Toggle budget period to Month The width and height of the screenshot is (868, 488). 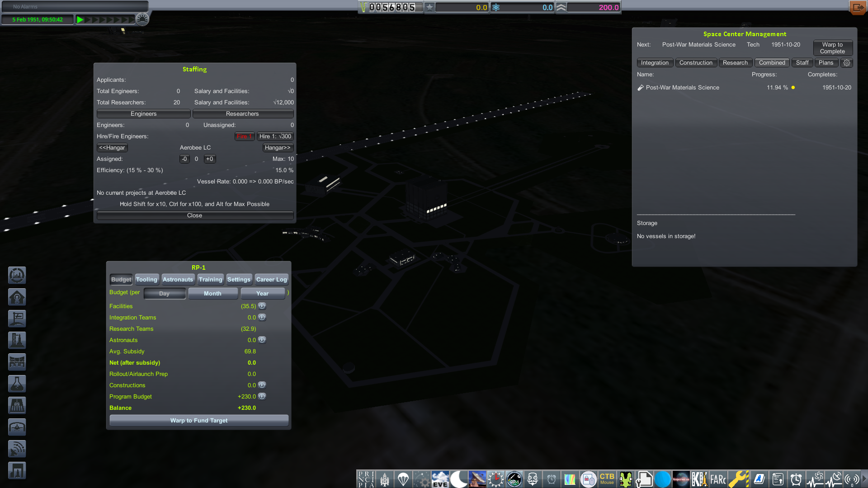[x=212, y=294]
